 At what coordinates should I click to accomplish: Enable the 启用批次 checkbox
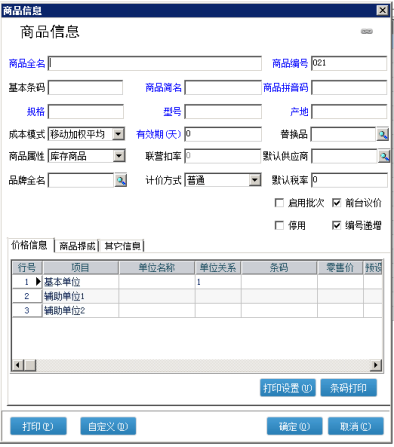(x=279, y=203)
